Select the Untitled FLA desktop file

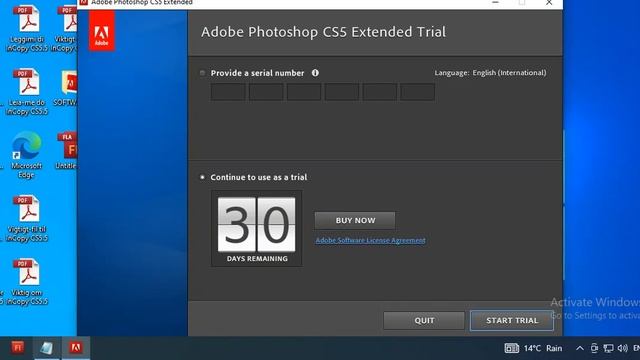67,151
